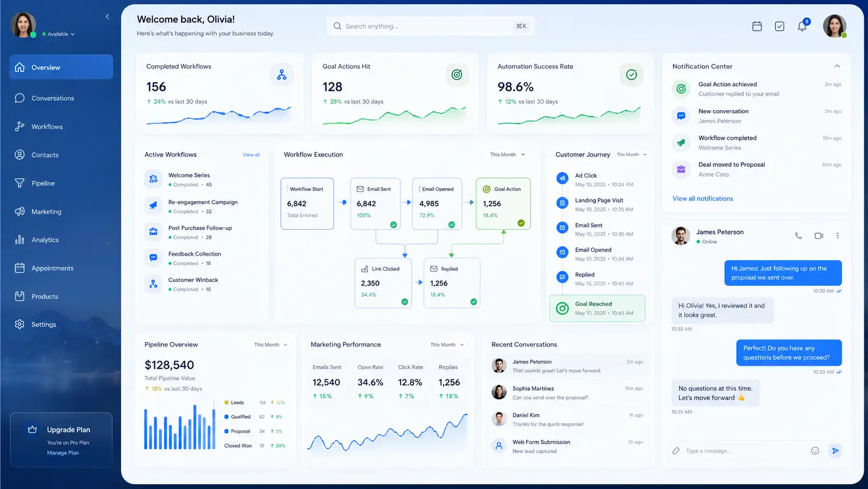Collapse the sidebar with the chevron
This screenshot has width=868, height=489.
[107, 16]
